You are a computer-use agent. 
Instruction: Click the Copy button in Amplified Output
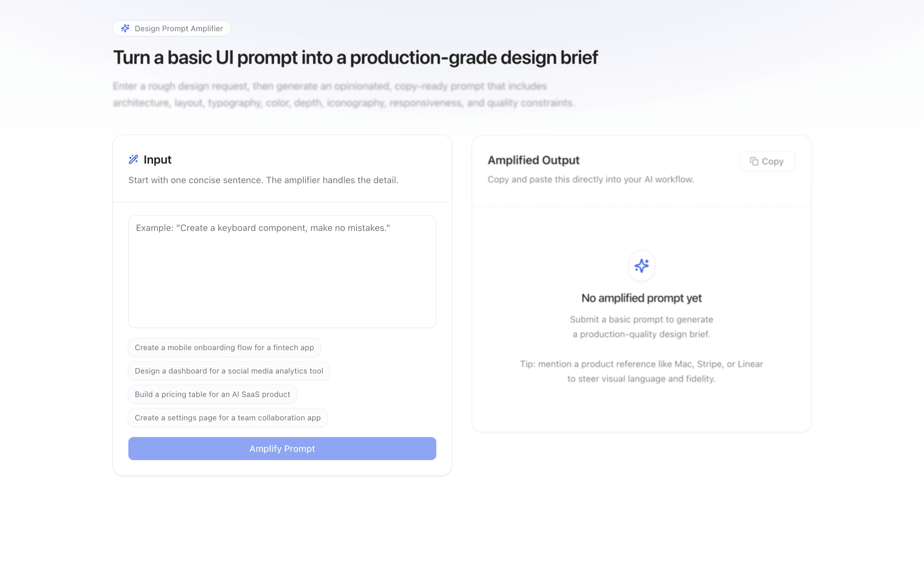[x=767, y=161]
